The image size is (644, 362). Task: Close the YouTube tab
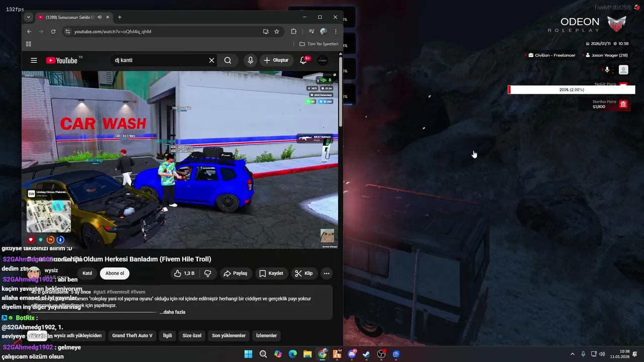107,17
